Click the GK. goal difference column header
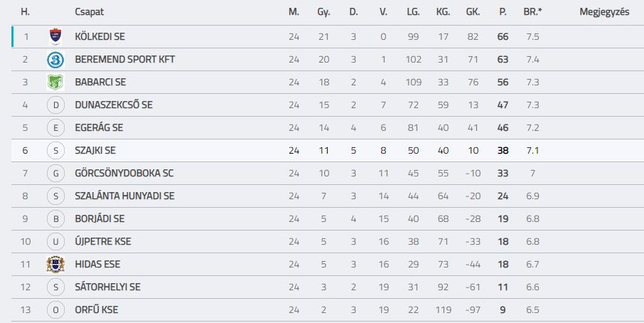Screen dimensions: 644x323 tap(473, 12)
